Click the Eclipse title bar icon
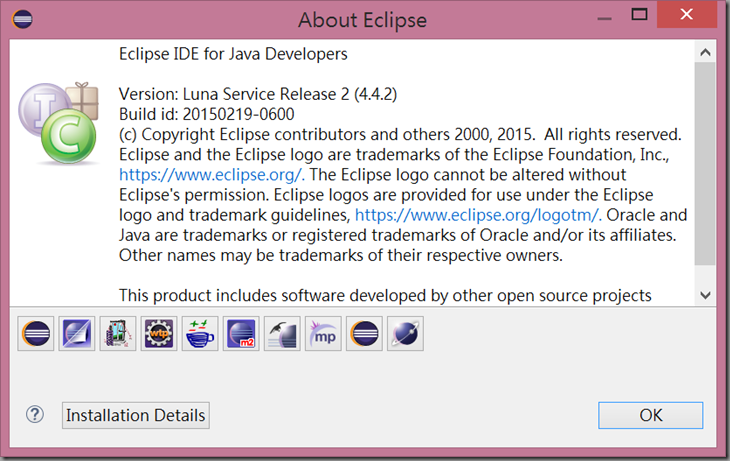Image resolution: width=730 pixels, height=461 pixels. click(22, 19)
